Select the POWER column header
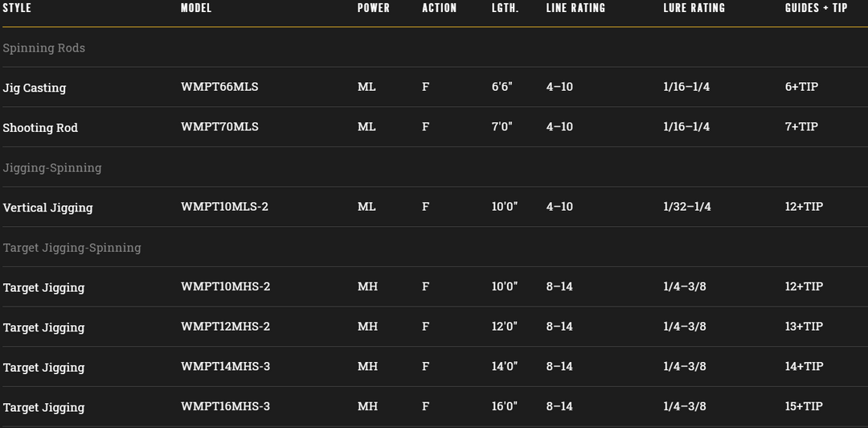868x428 pixels. coord(373,8)
